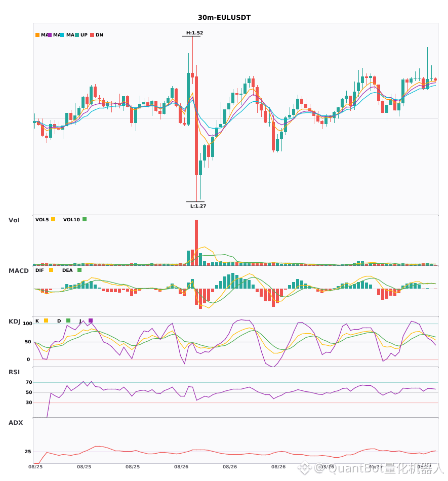The image size is (448, 481).
Task: Click the KDJ axis value 100
Action: pos(27,324)
